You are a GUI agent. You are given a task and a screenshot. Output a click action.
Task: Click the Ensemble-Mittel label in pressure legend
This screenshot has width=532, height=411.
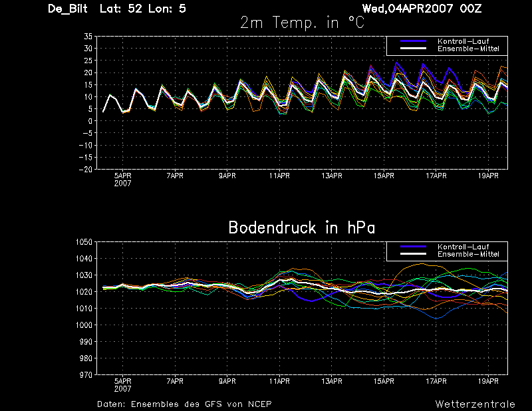tap(468, 254)
